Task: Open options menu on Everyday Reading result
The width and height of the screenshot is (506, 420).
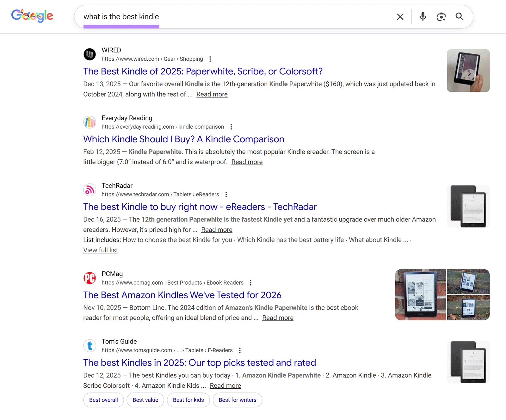Action: click(x=231, y=127)
